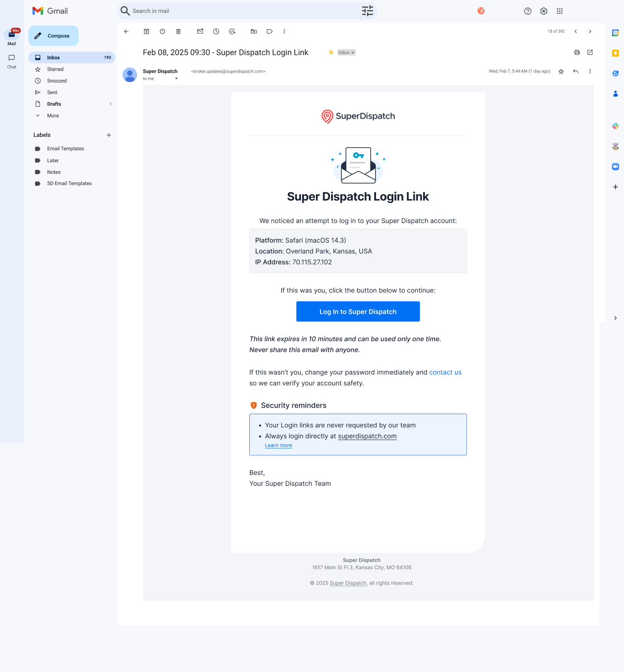Click sender avatar picture
This screenshot has height=672, width=624.
[x=130, y=75]
